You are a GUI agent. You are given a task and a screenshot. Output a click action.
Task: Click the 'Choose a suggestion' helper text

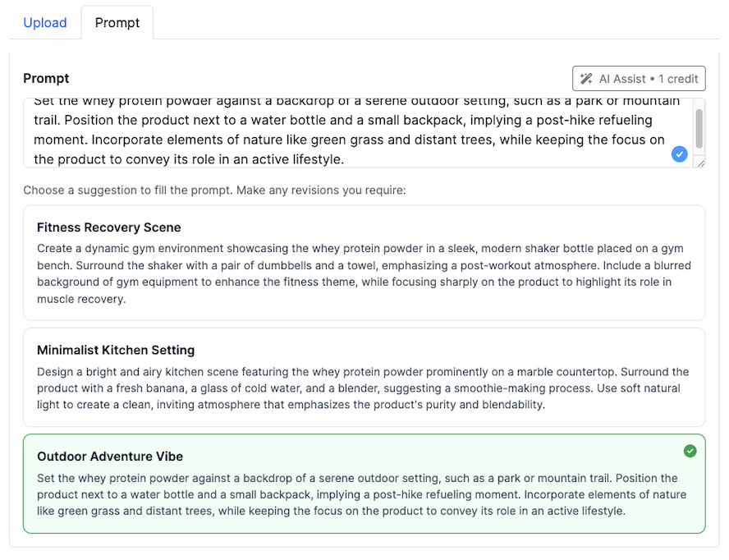(215, 190)
